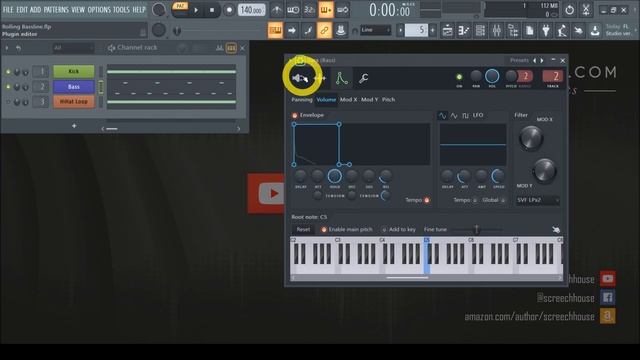The height and width of the screenshot is (360, 640).
Task: Select the Bass channel button
Action: 73,87
